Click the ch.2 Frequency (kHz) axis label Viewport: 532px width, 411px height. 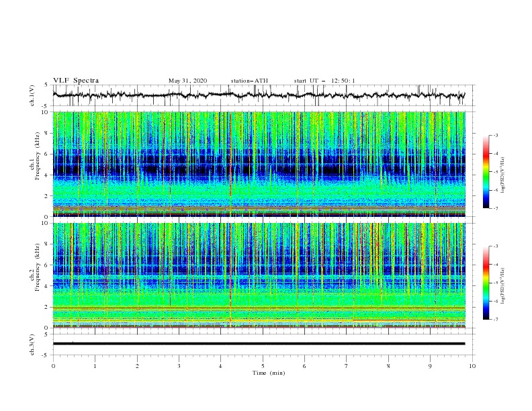35,267
